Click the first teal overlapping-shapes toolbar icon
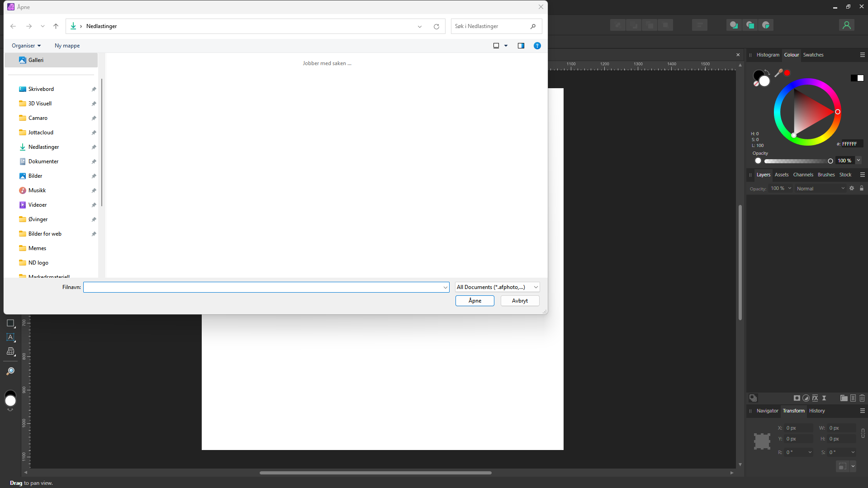Screen dimensions: 868x488 click(x=734, y=25)
